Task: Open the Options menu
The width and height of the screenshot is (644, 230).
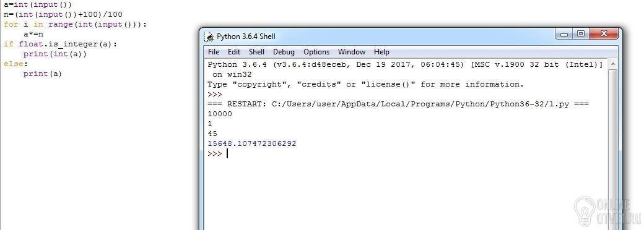Action: [x=316, y=52]
